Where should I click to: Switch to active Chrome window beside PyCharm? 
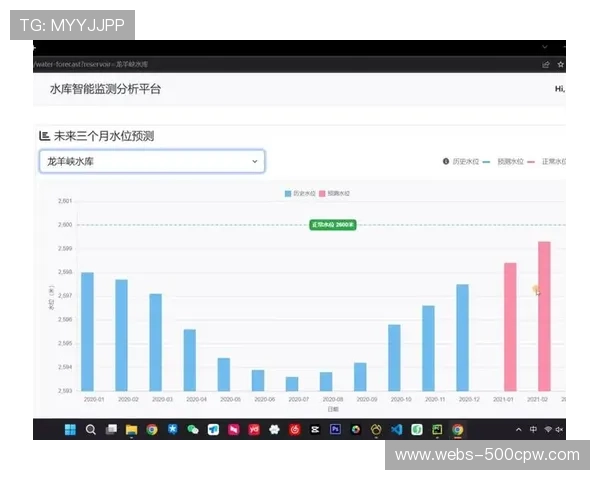(x=458, y=429)
